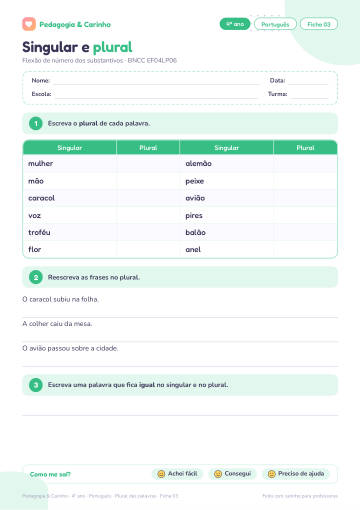
Task: Click the first 'Singular' column header
Action: 70,148
